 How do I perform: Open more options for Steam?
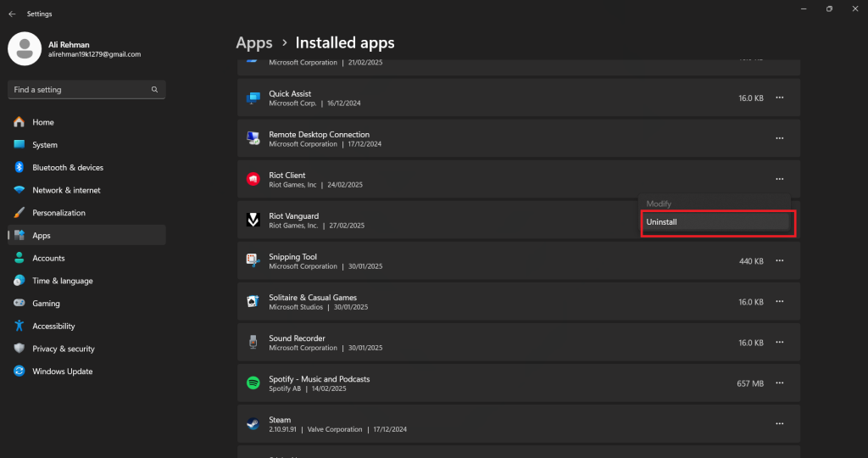[780, 424]
